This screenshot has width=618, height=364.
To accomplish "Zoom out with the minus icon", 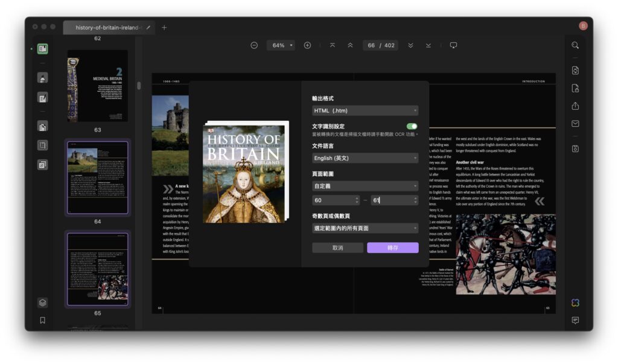I will pos(254,45).
